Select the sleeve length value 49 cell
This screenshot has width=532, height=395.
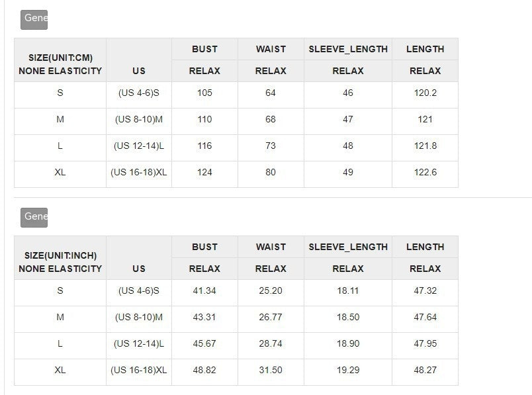click(x=348, y=173)
